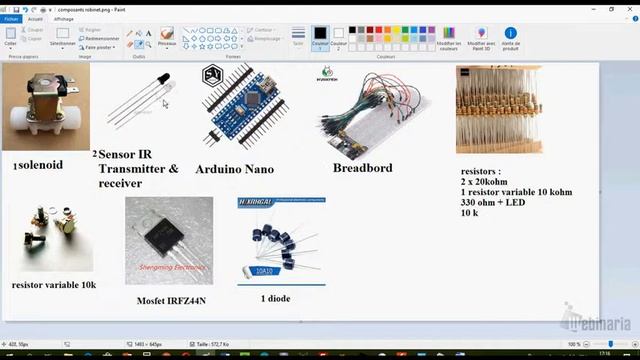Image resolution: width=640 pixels, height=360 pixels.
Task: Open the Taille line thickness dropdown
Action: click(x=298, y=37)
